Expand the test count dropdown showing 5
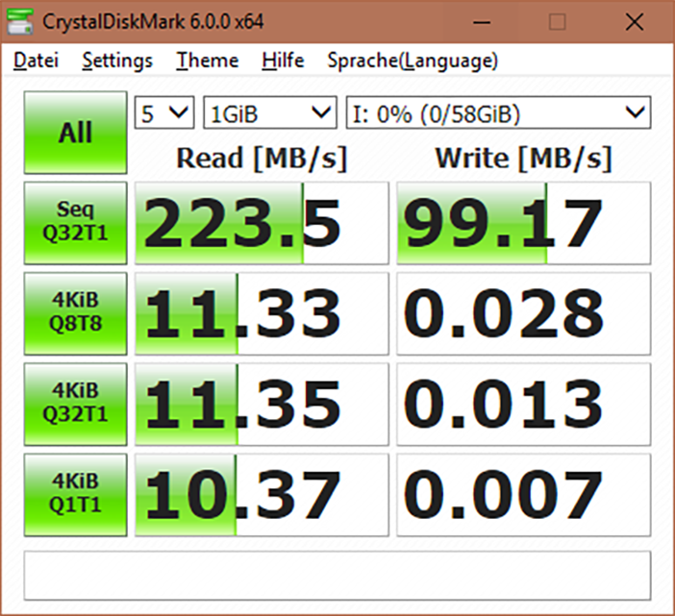 click(164, 112)
